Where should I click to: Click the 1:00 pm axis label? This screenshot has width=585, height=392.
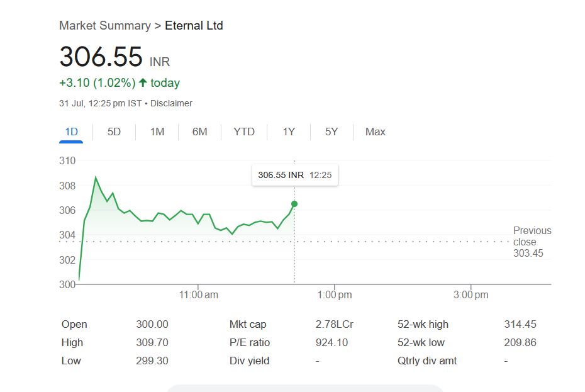334,295
